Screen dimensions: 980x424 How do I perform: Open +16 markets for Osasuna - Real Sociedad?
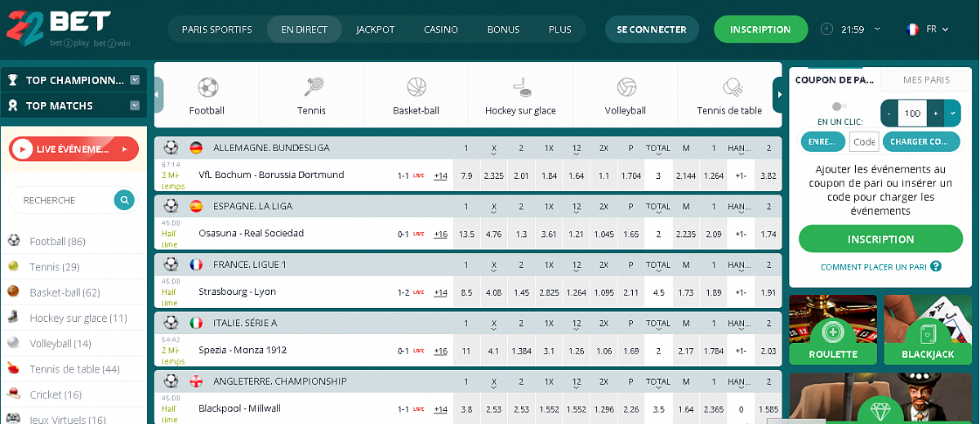click(440, 234)
